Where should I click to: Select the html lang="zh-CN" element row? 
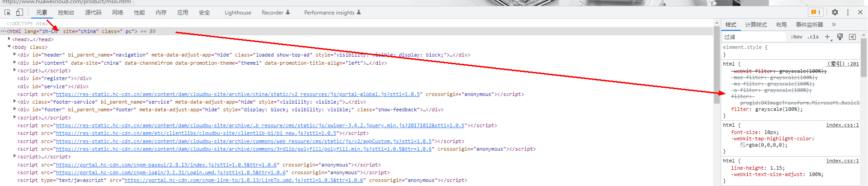pyautogui.click(x=357, y=31)
